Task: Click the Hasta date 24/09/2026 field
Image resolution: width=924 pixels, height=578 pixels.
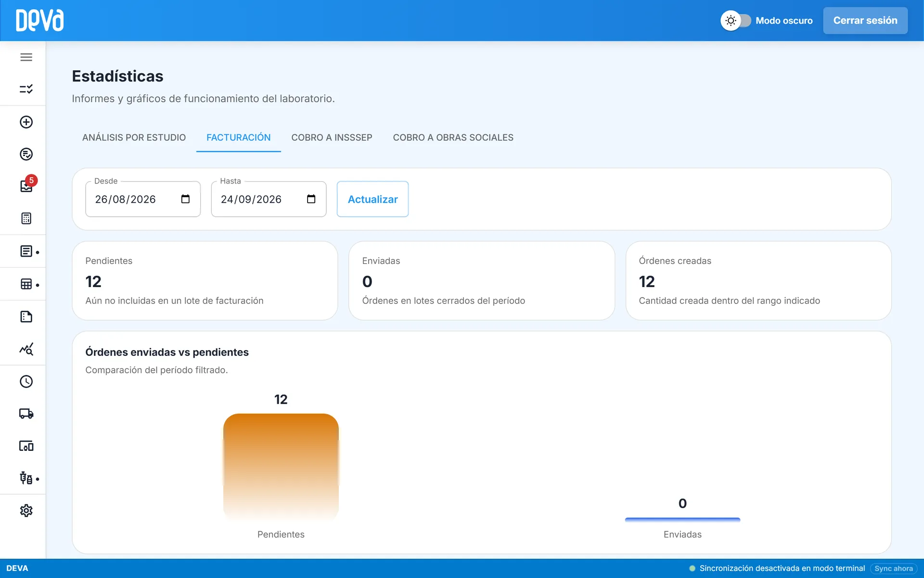Action: [x=269, y=199]
